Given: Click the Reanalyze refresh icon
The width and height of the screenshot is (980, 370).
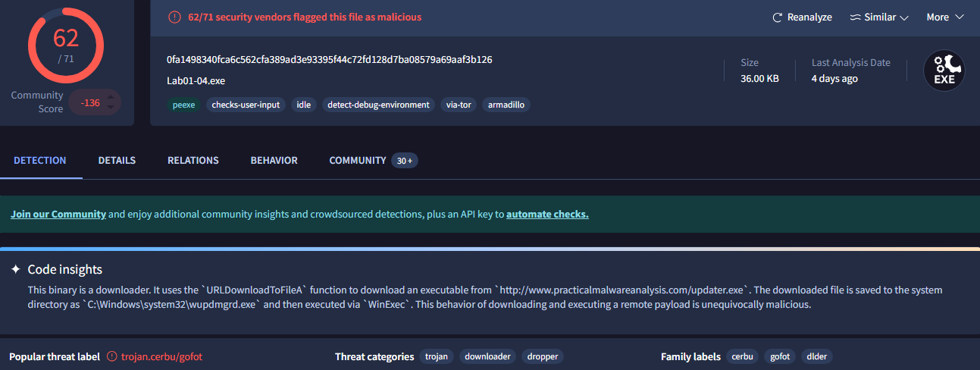Looking at the screenshot, I should [x=777, y=17].
